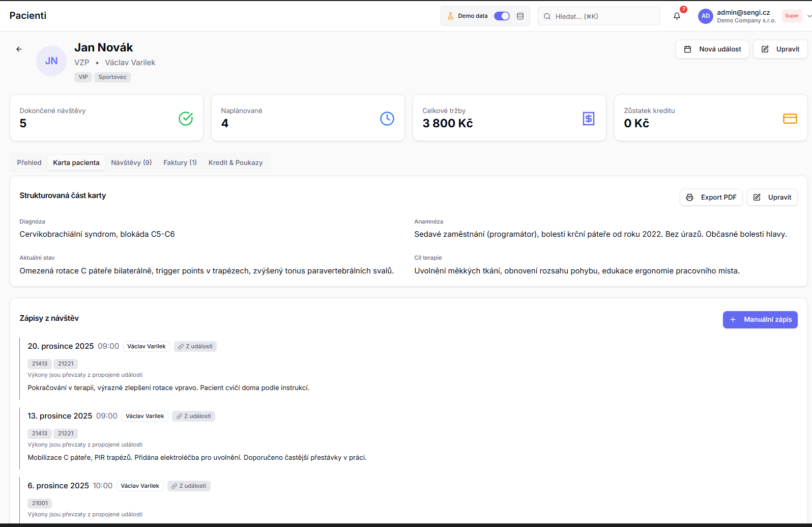Open the notifications bell

(677, 16)
